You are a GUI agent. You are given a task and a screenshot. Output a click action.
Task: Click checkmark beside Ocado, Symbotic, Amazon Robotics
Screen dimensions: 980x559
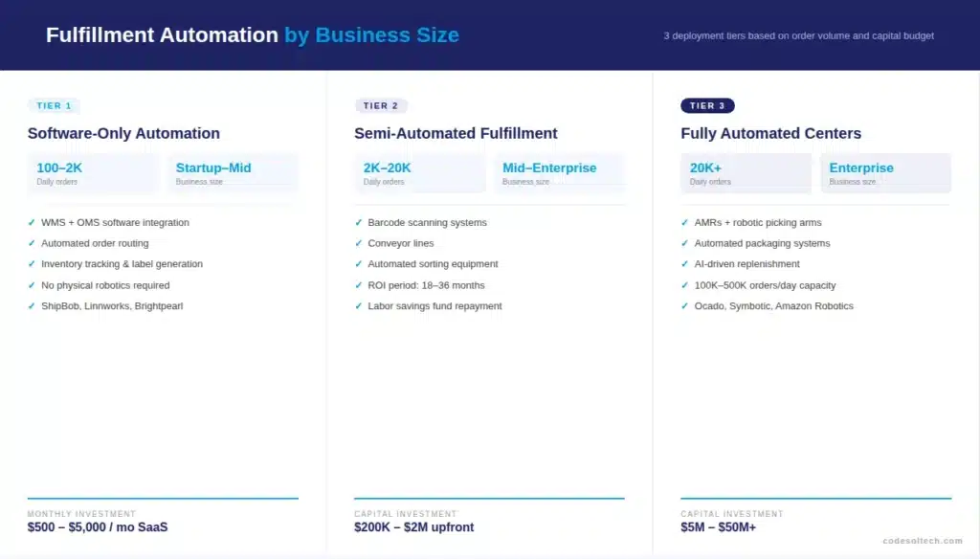[x=684, y=305]
